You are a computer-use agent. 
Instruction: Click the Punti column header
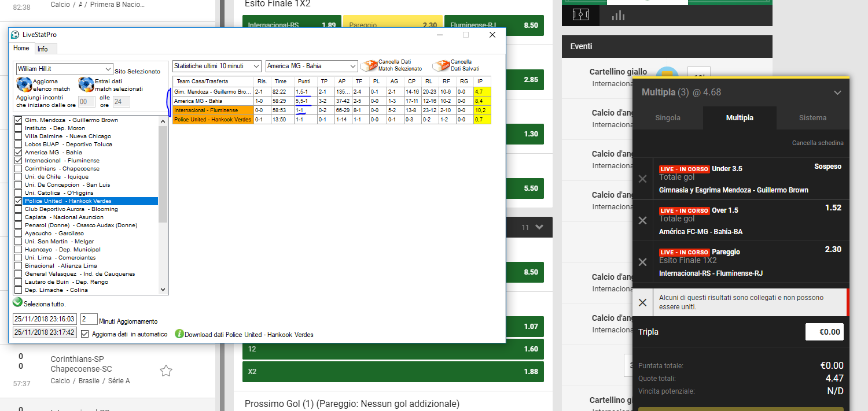coord(304,82)
